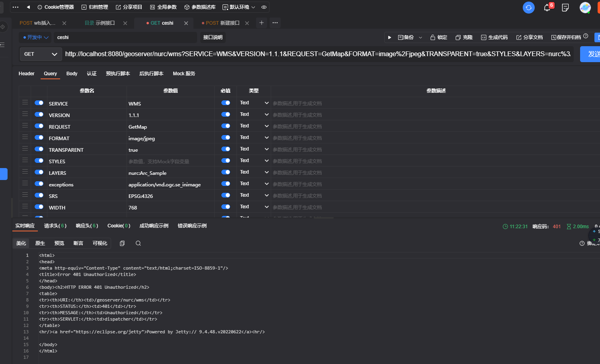Click the 生成代码 button
Screen dimensions: 600x364
494,37
